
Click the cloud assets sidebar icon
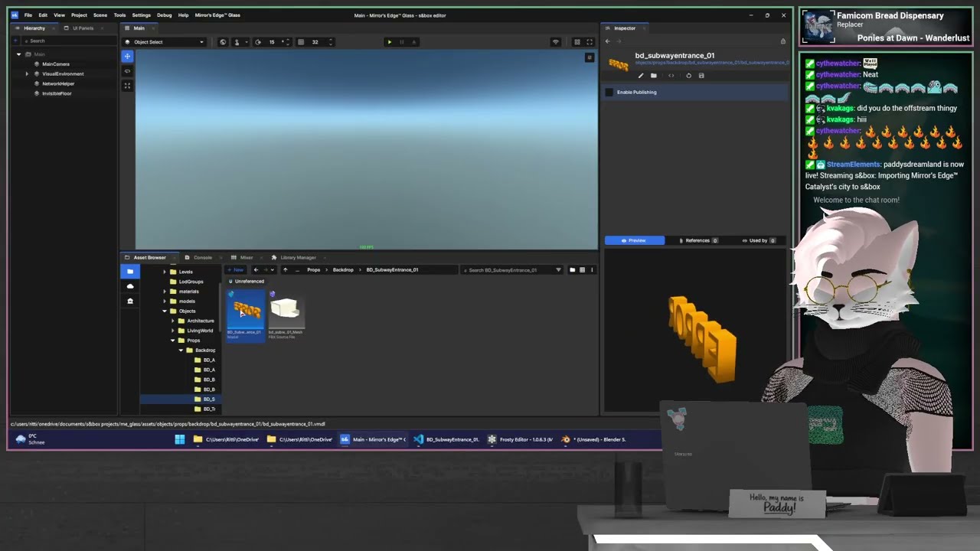pyautogui.click(x=130, y=286)
